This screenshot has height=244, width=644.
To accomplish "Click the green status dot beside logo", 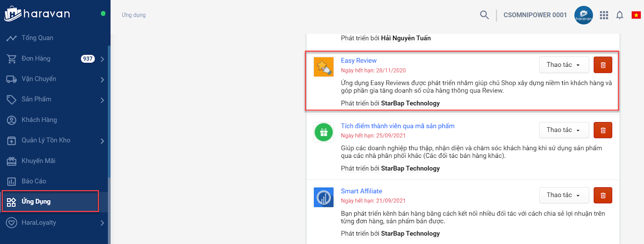I will coord(103,14).
